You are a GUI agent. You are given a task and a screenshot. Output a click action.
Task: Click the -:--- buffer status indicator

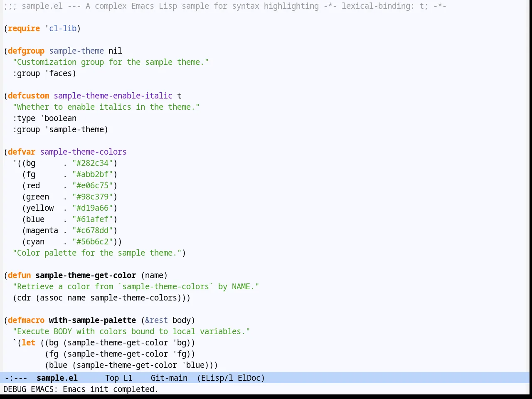[x=16, y=378]
